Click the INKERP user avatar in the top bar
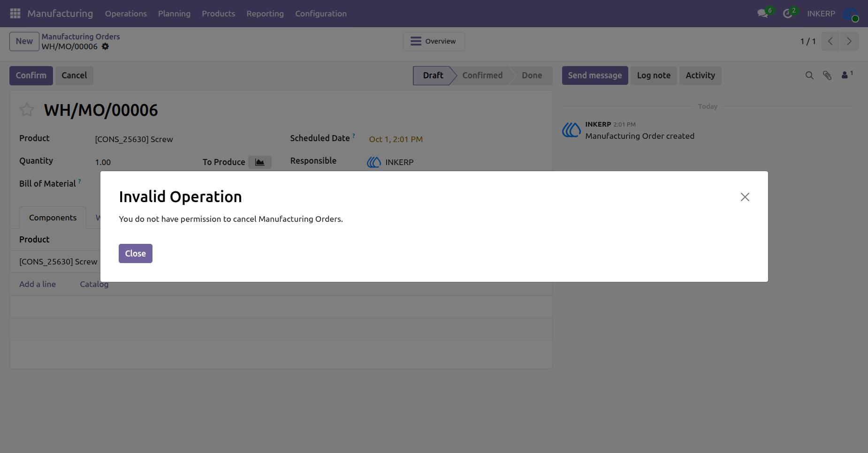The height and width of the screenshot is (453, 868). click(851, 14)
